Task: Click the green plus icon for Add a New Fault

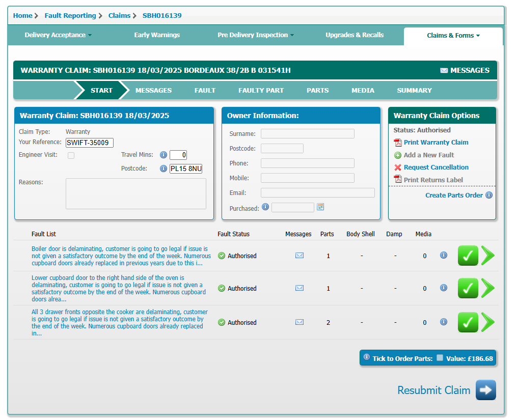Action: [398, 155]
